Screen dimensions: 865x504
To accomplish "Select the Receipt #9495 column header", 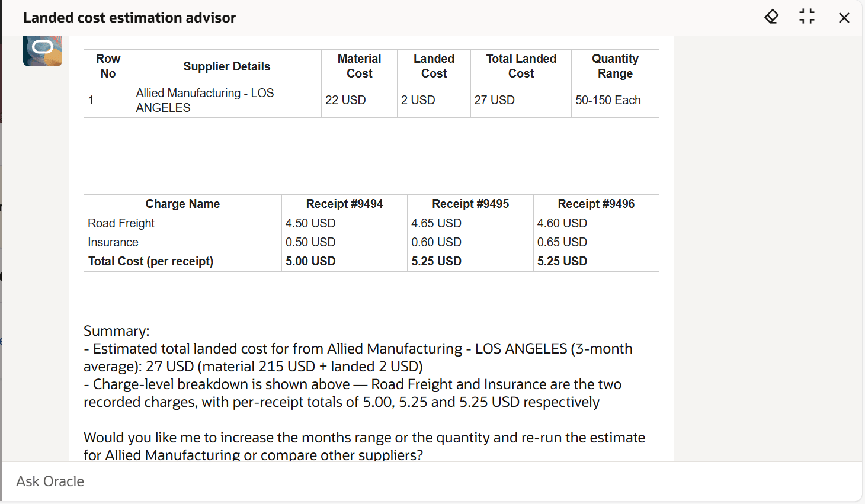I will point(470,204).
